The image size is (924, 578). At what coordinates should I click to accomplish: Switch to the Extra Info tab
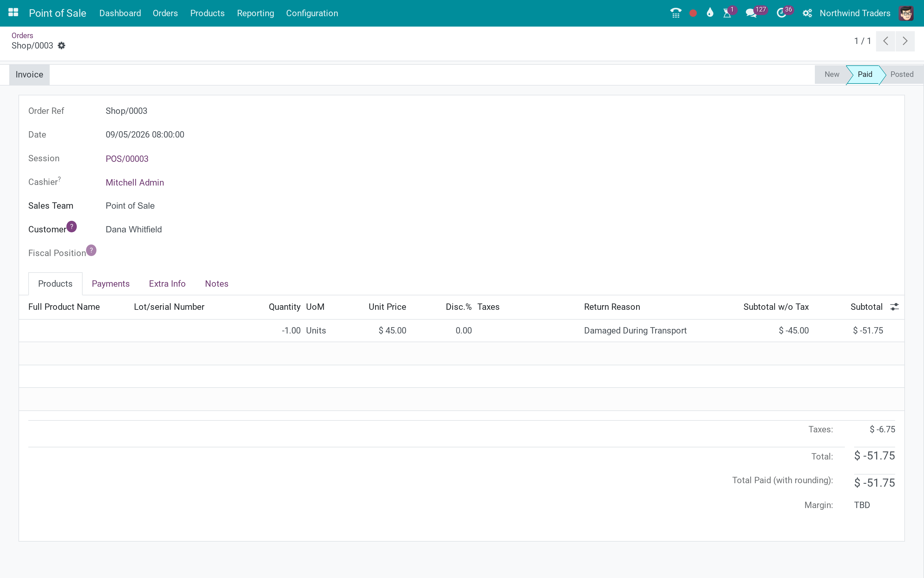tap(167, 284)
